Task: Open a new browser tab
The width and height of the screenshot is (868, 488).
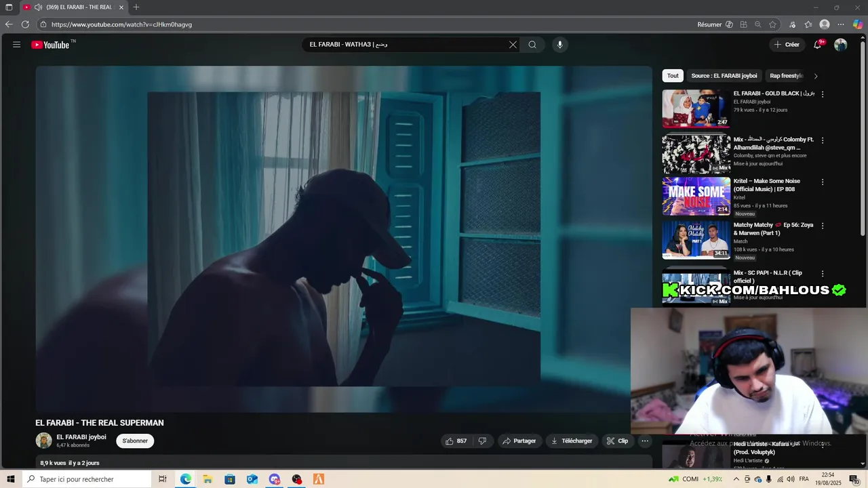Action: [x=136, y=7]
